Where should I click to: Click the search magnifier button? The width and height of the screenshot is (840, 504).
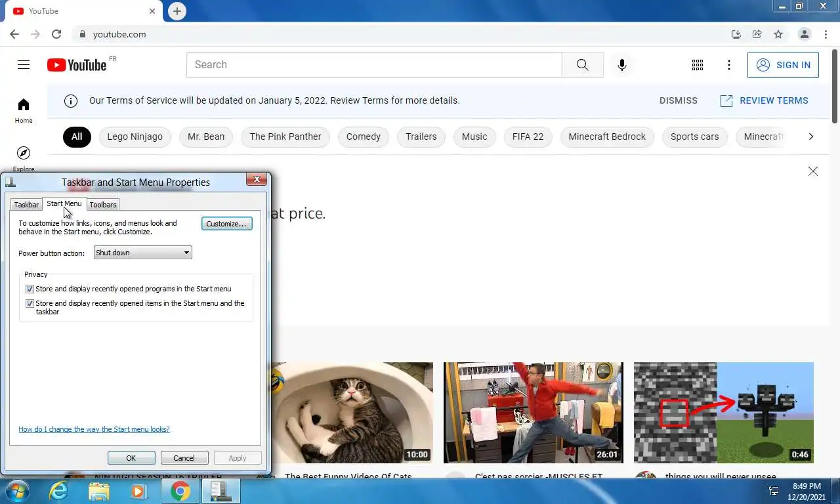click(x=583, y=65)
